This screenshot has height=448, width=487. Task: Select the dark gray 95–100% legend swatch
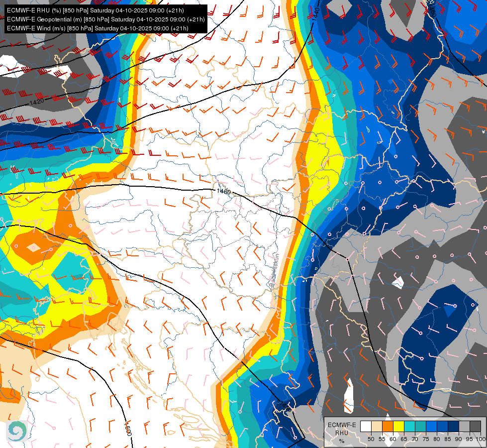pyautogui.click(x=476, y=426)
